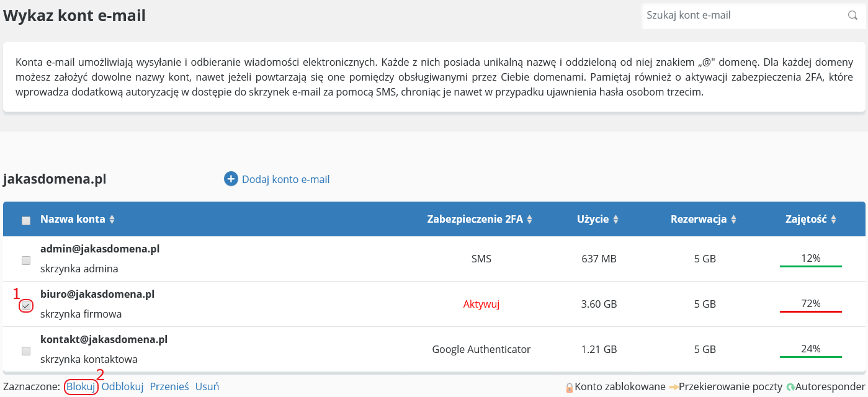Viewport: 868px width, 397px height.
Task: Click Odblokuj link
Action: pyautogui.click(x=122, y=386)
